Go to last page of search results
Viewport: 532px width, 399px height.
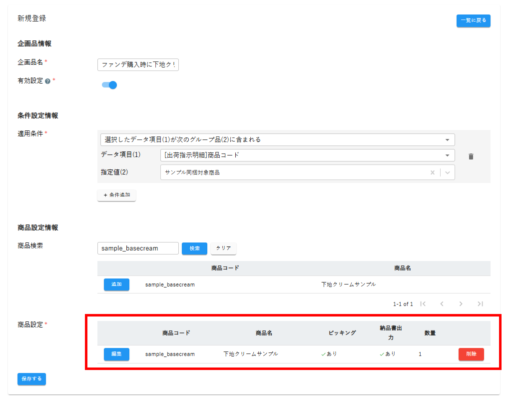coord(480,303)
